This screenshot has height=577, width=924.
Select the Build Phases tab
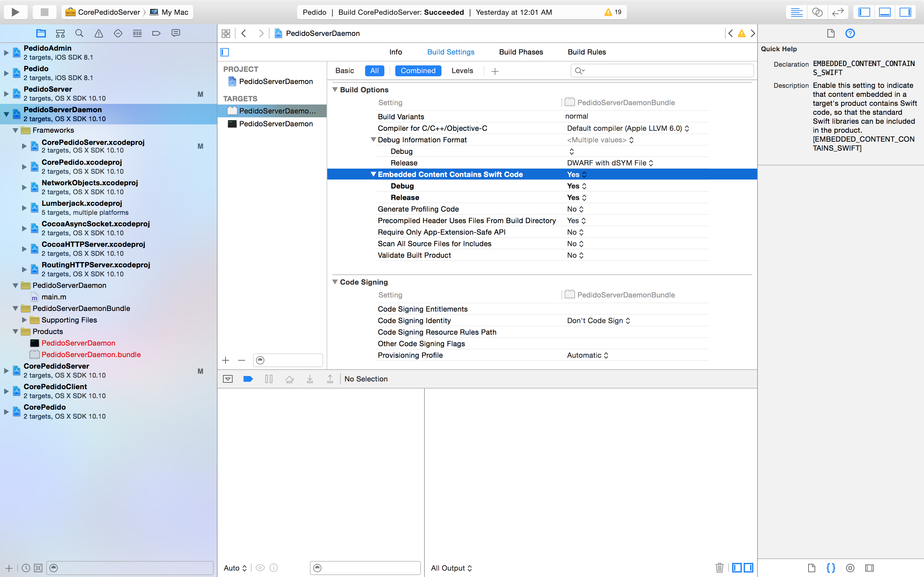tap(521, 52)
